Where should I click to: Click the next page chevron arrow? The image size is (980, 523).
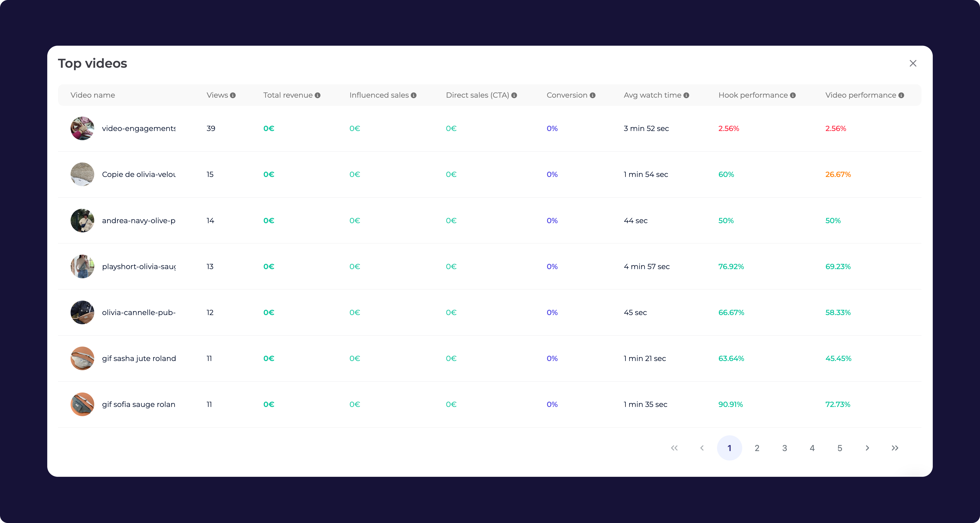867,448
